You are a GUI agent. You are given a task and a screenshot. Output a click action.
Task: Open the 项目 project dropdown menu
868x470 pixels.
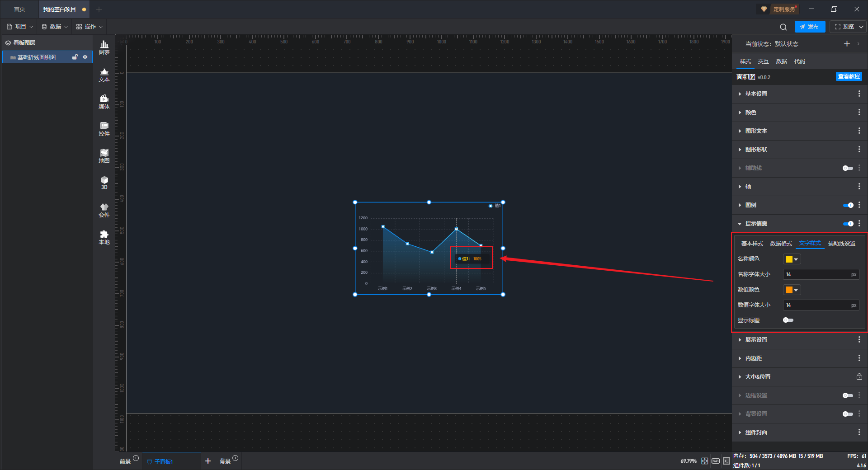[20, 27]
